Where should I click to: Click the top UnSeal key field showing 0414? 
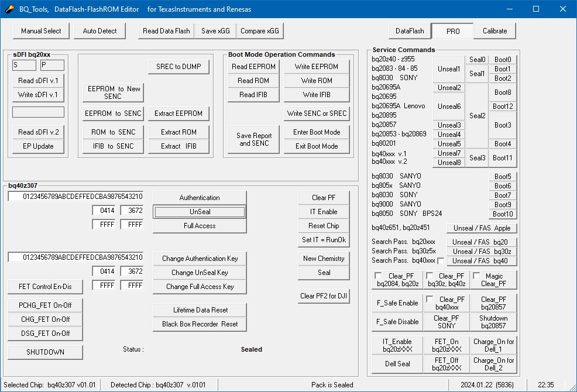pos(104,211)
